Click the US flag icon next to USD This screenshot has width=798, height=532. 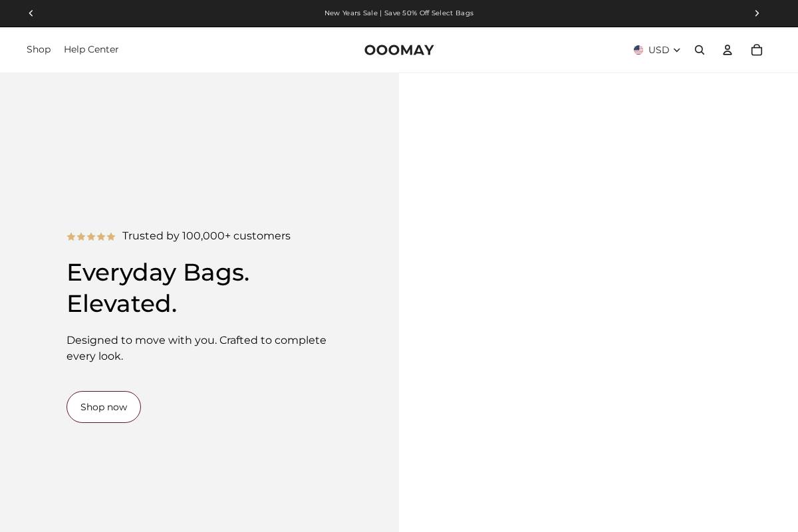coord(638,50)
